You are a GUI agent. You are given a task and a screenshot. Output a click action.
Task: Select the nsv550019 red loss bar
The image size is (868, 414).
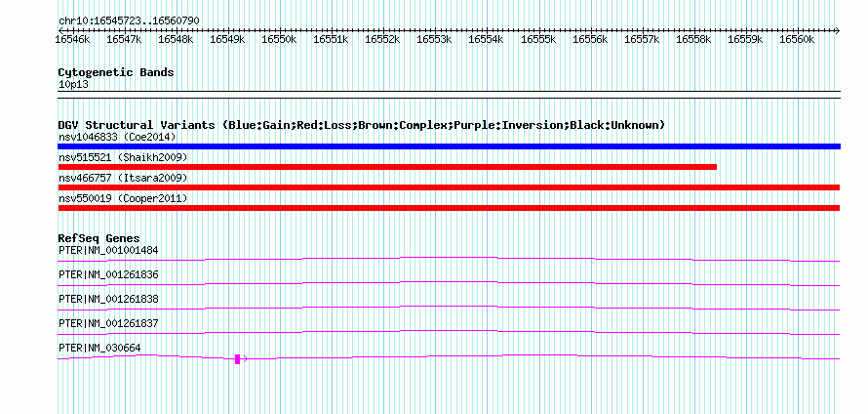(x=449, y=208)
